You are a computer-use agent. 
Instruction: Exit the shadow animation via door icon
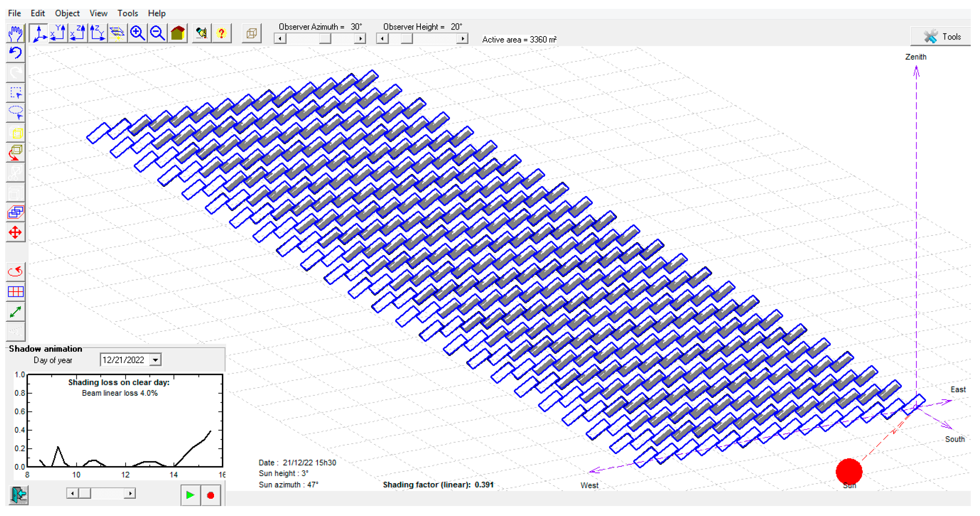coord(18,495)
